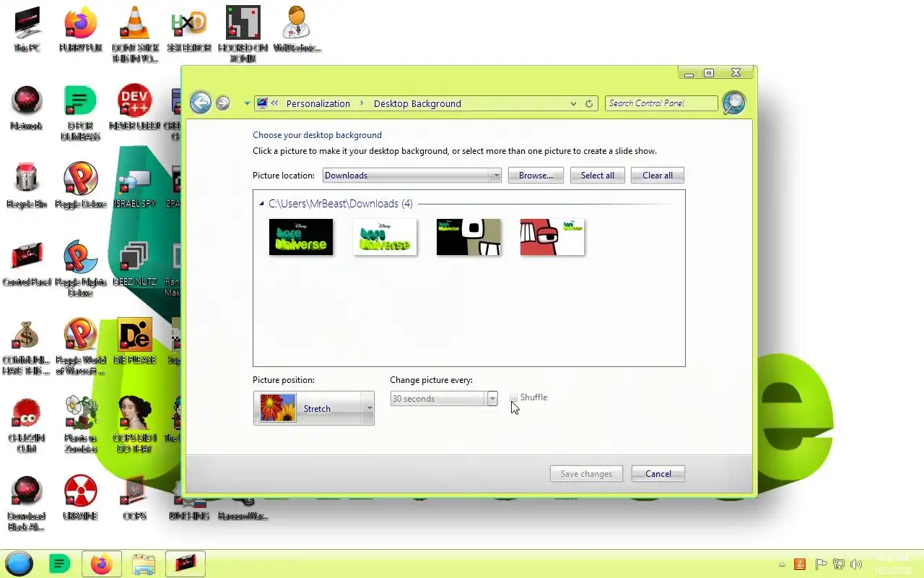Select the VLC cone desktop icon
Viewport: 924px width, 578px height.
coord(134,33)
